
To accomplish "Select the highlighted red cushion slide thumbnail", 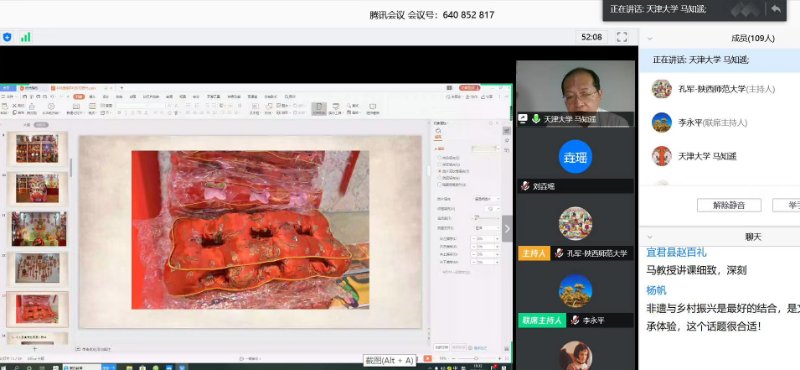I will coord(37,309).
